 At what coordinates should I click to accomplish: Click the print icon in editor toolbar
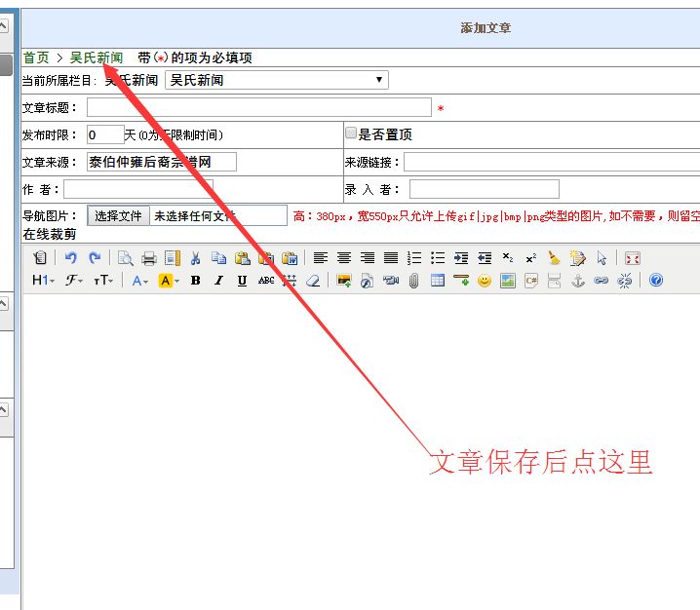[x=149, y=258]
